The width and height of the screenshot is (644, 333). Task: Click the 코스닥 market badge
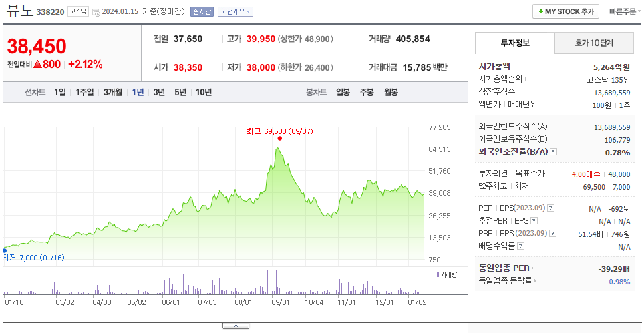coord(78,11)
